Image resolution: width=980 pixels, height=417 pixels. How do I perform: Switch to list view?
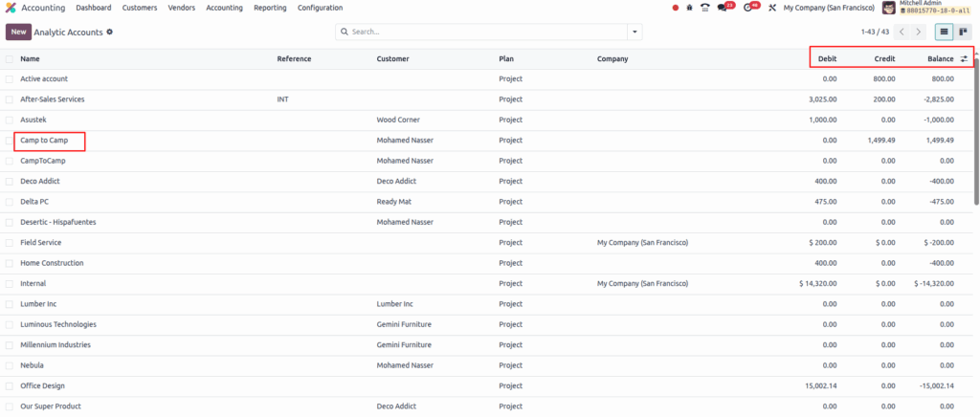944,32
